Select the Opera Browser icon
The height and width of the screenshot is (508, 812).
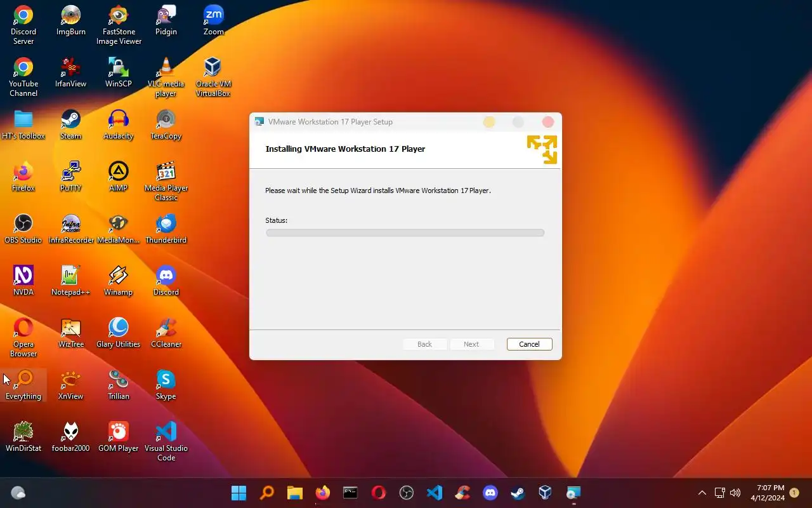[x=23, y=337]
